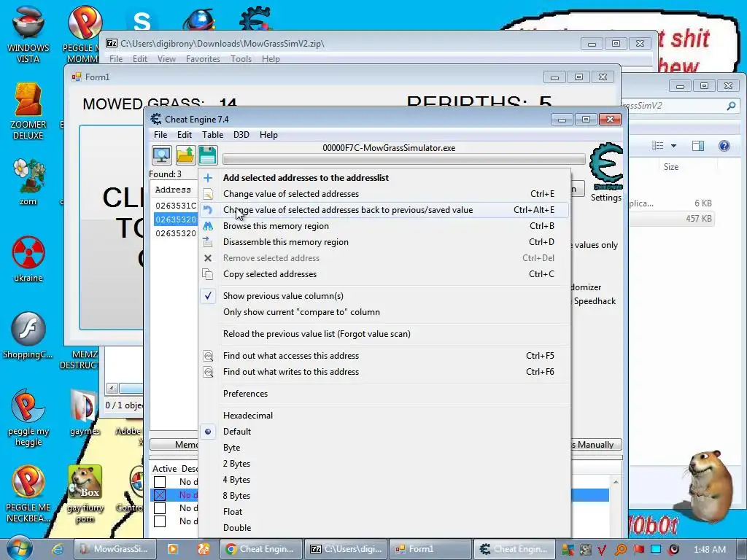The width and height of the screenshot is (747, 560).
Task: Select the peggle my heggle desktop icon
Action: pyautogui.click(x=28, y=418)
